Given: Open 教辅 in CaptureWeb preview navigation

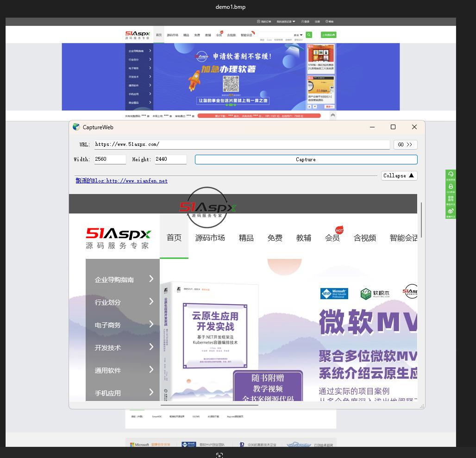Looking at the screenshot, I should tap(304, 238).
